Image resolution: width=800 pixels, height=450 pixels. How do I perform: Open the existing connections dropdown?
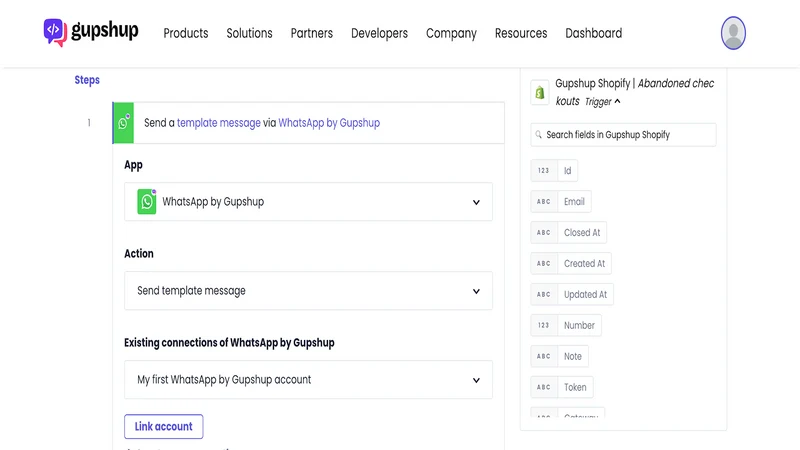point(308,380)
